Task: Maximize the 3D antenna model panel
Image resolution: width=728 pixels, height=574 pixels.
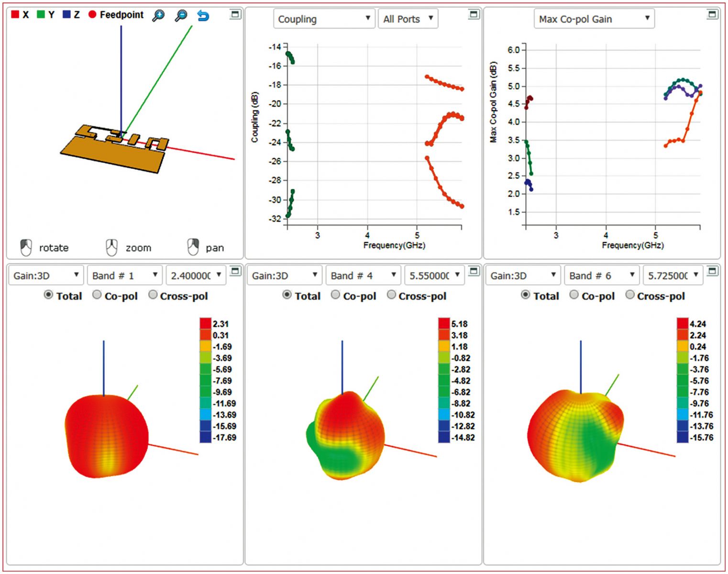Action: (x=235, y=14)
